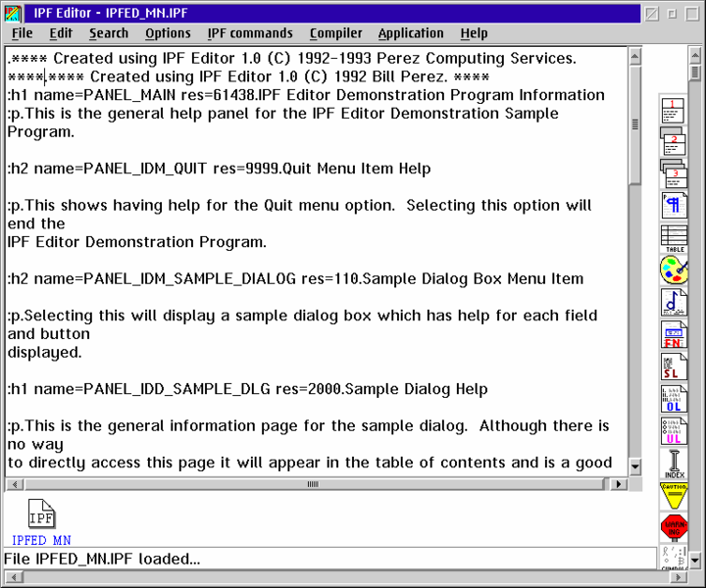
Task: Click editor horizontal scrollbar left arrow
Action: [x=15, y=484]
